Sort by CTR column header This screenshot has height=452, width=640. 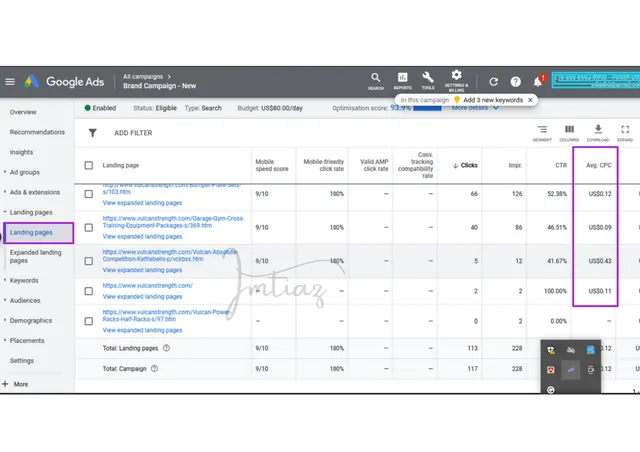pyautogui.click(x=561, y=165)
